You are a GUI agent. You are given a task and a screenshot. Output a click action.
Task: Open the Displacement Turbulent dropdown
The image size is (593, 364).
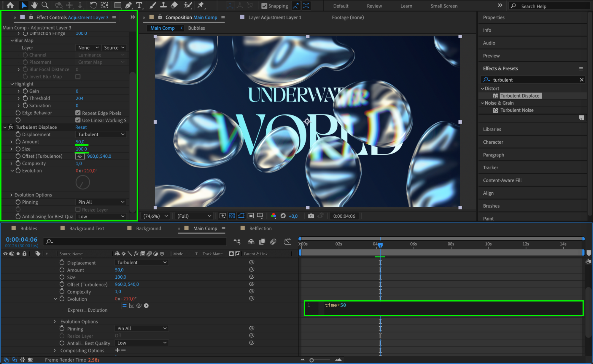pyautogui.click(x=101, y=135)
